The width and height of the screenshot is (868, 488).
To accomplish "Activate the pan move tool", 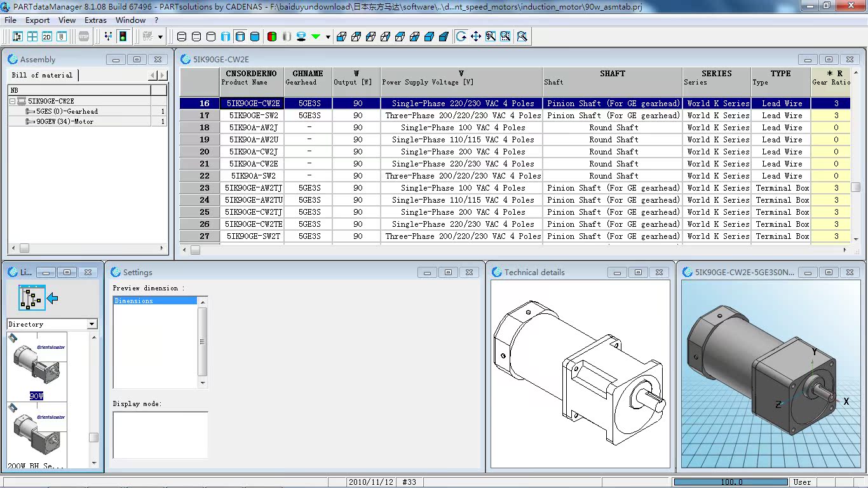I will click(476, 37).
